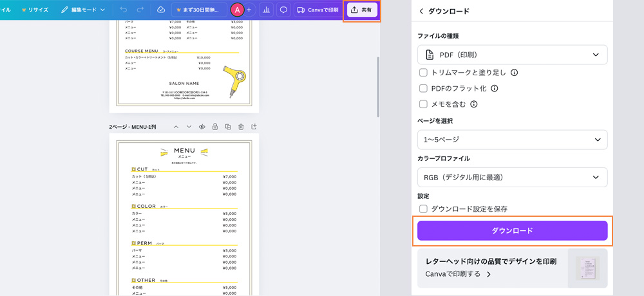This screenshot has height=296, width=644.
Task: Click the cloud save status icon
Action: [161, 10]
